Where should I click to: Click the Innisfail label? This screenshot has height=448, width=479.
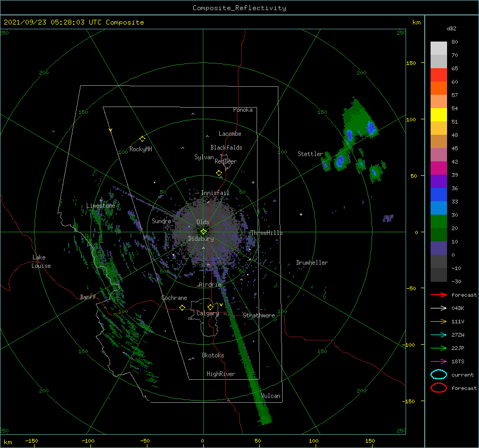(215, 193)
